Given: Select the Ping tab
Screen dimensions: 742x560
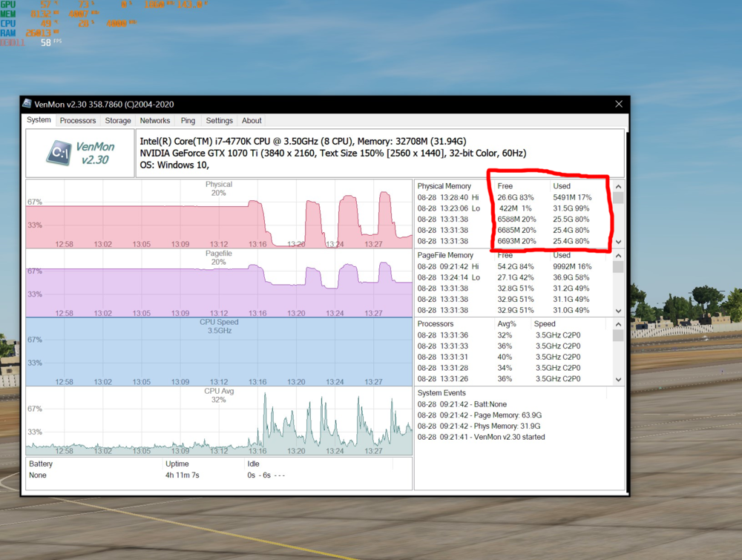Looking at the screenshot, I should (x=188, y=121).
